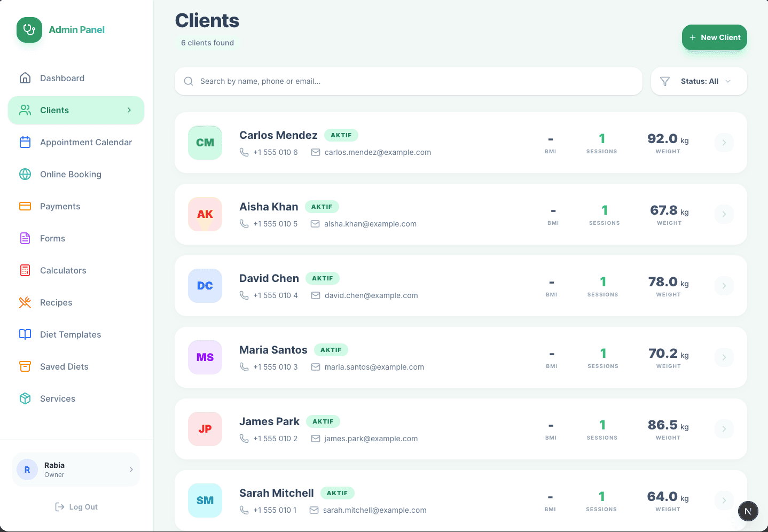Image resolution: width=768 pixels, height=532 pixels.
Task: Click envelope icon beside aisha.khan@example.com
Action: (315, 224)
